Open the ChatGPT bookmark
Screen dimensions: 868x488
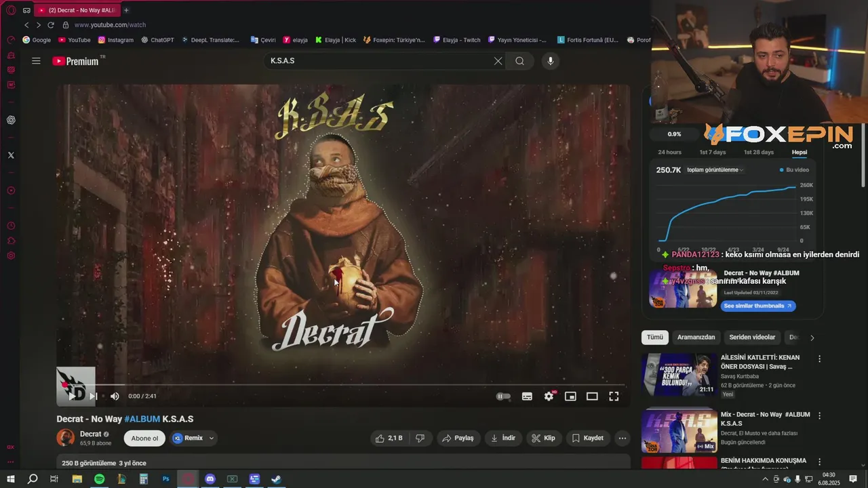pyautogui.click(x=157, y=40)
